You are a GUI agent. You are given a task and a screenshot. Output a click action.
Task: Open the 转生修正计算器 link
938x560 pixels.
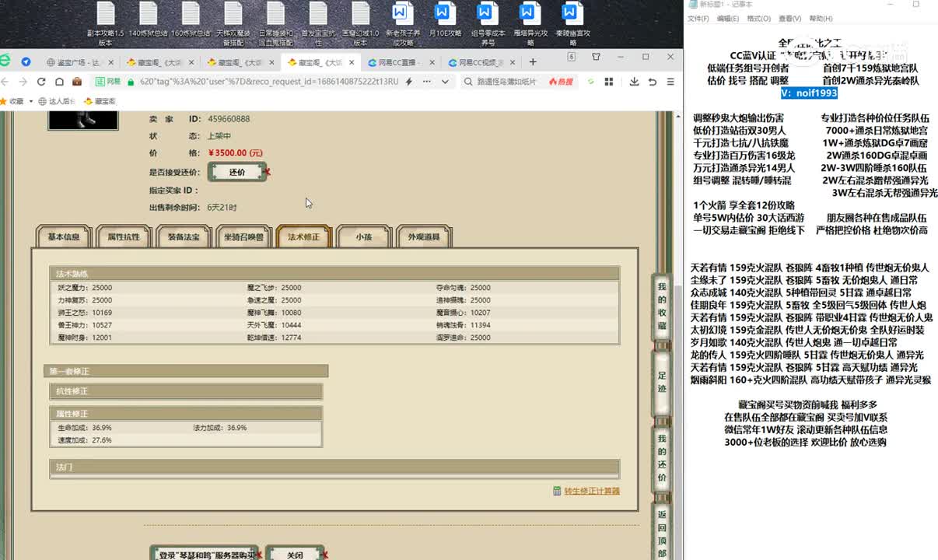pos(592,491)
